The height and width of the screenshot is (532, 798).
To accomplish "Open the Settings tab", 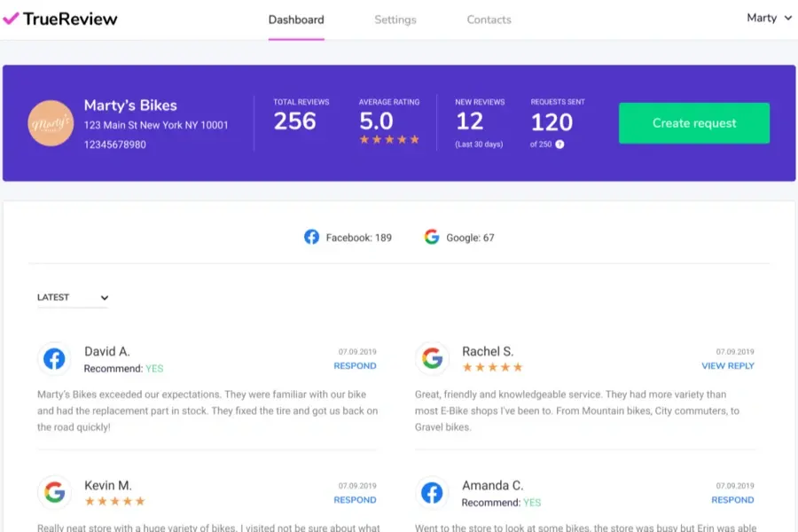I will click(395, 20).
